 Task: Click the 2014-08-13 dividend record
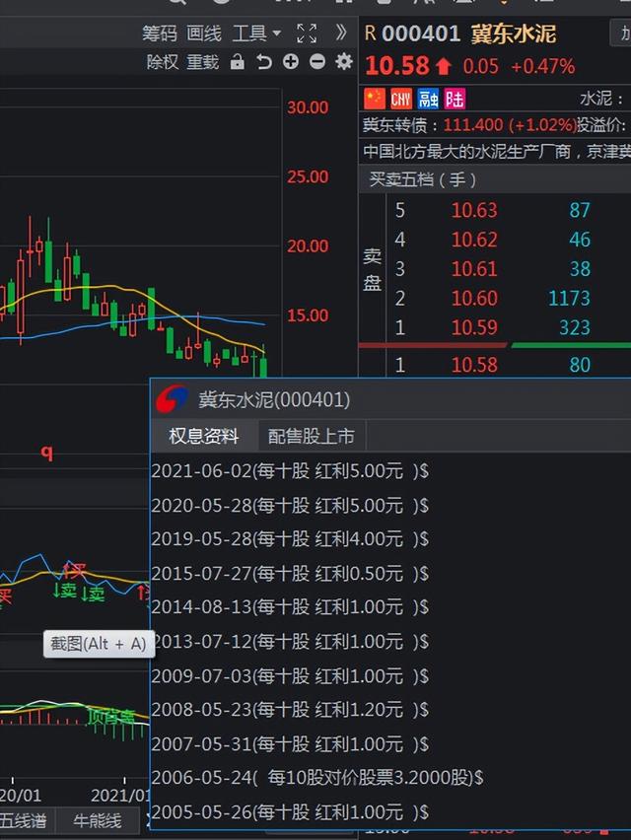[x=290, y=607]
